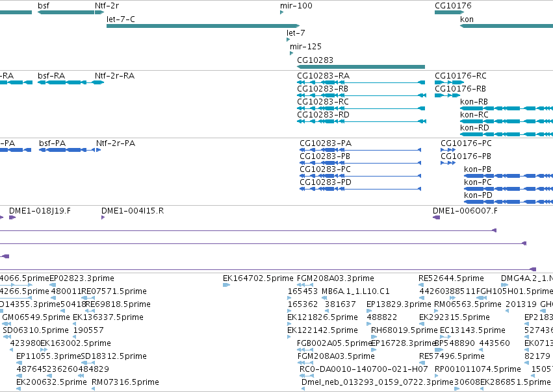Click the bsf gene label
Screen dimensions: 553x392
point(44,6)
